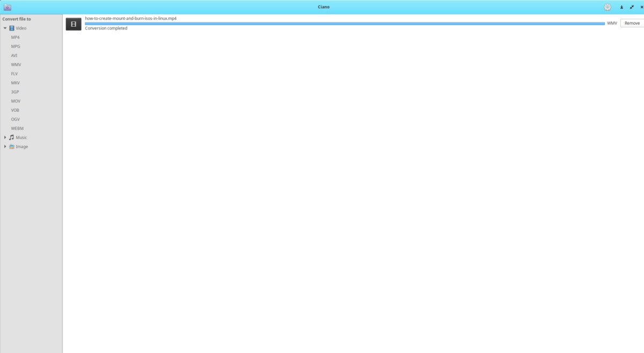Expand the Music category
This screenshot has width=644, height=353.
[x=5, y=137]
